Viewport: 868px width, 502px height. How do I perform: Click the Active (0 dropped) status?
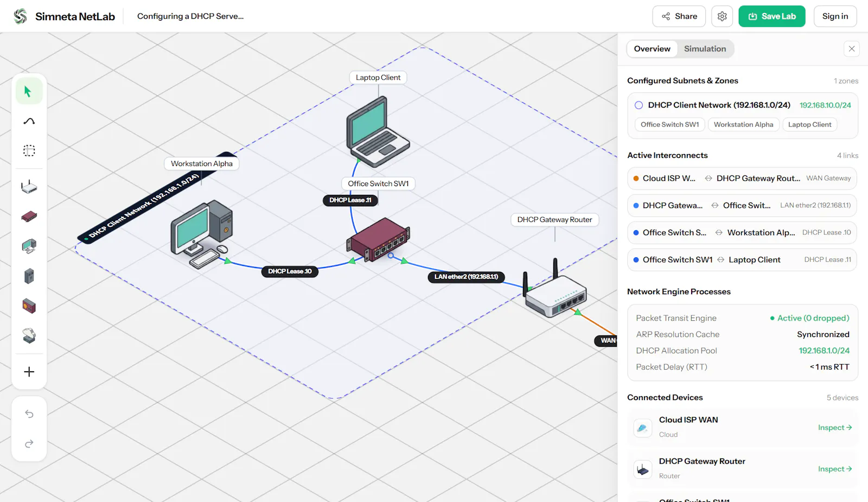[809, 318]
